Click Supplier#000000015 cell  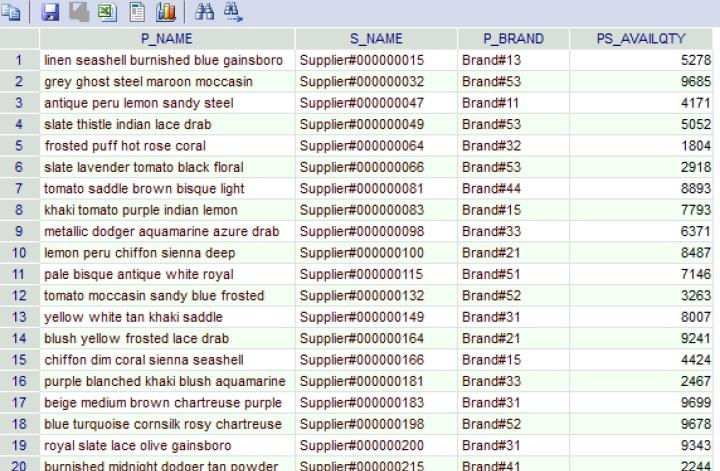[x=376, y=60]
